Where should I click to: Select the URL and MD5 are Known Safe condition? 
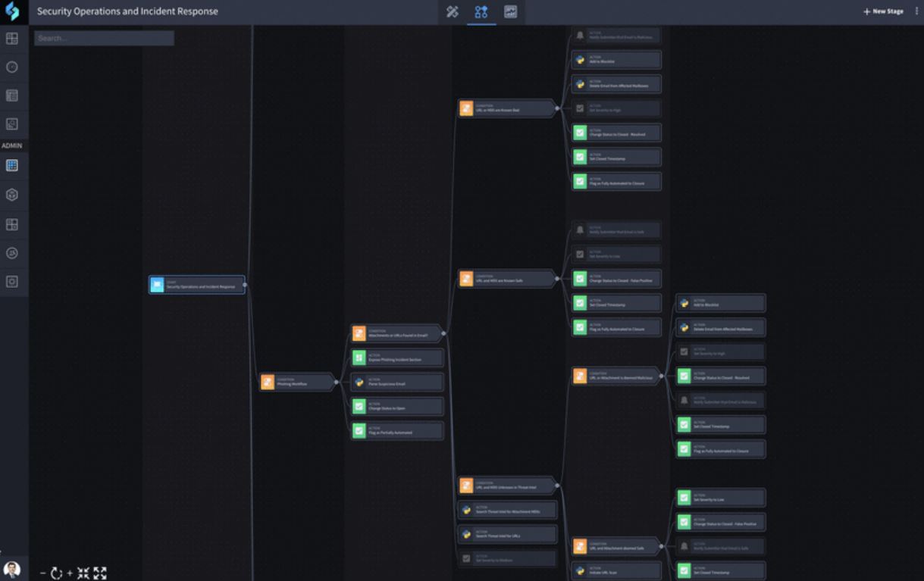click(507, 279)
